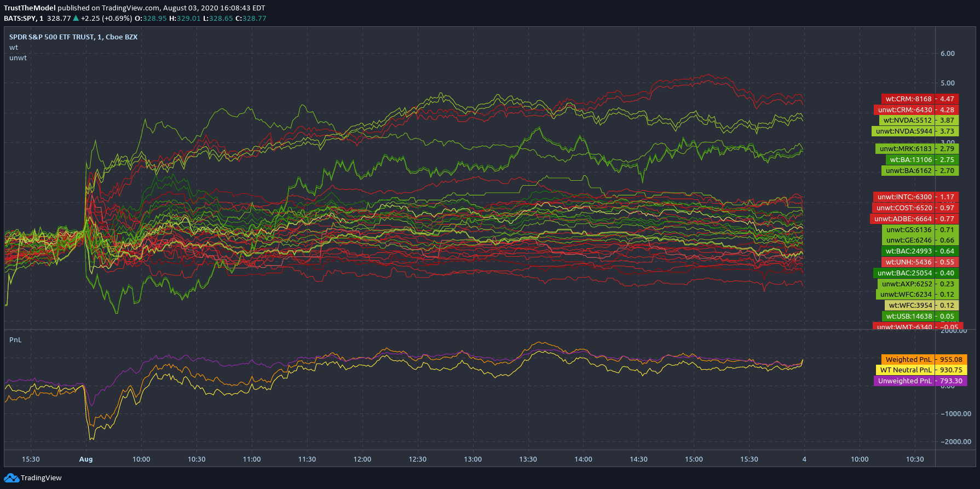The height and width of the screenshot is (489, 980).
Task: Click the 4 date marker on time axis
Action: 804,459
